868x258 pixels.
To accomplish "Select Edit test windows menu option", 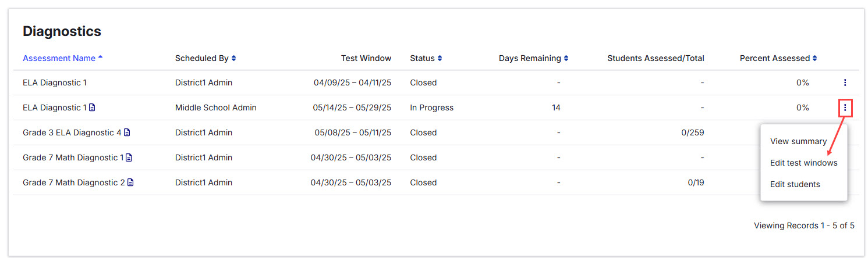I will click(803, 163).
